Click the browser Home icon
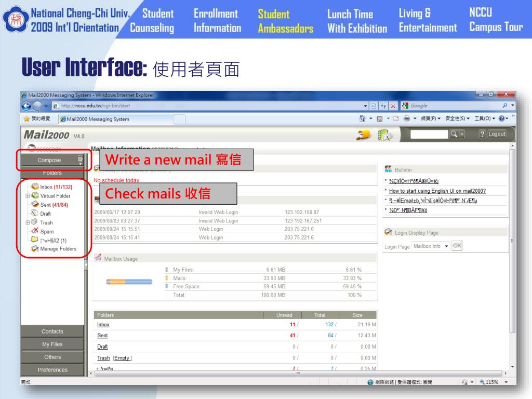532x399 pixels. pyautogui.click(x=362, y=118)
